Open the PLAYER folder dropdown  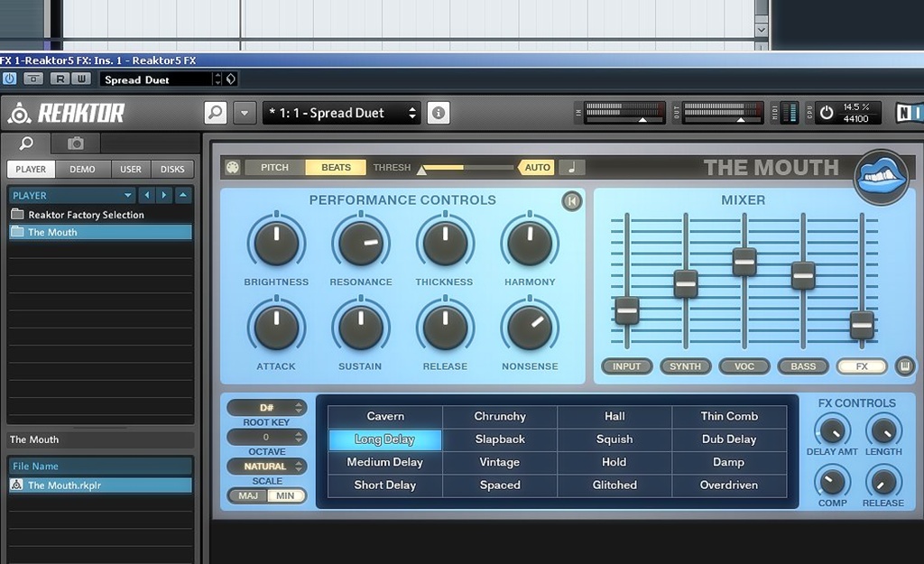pos(73,195)
